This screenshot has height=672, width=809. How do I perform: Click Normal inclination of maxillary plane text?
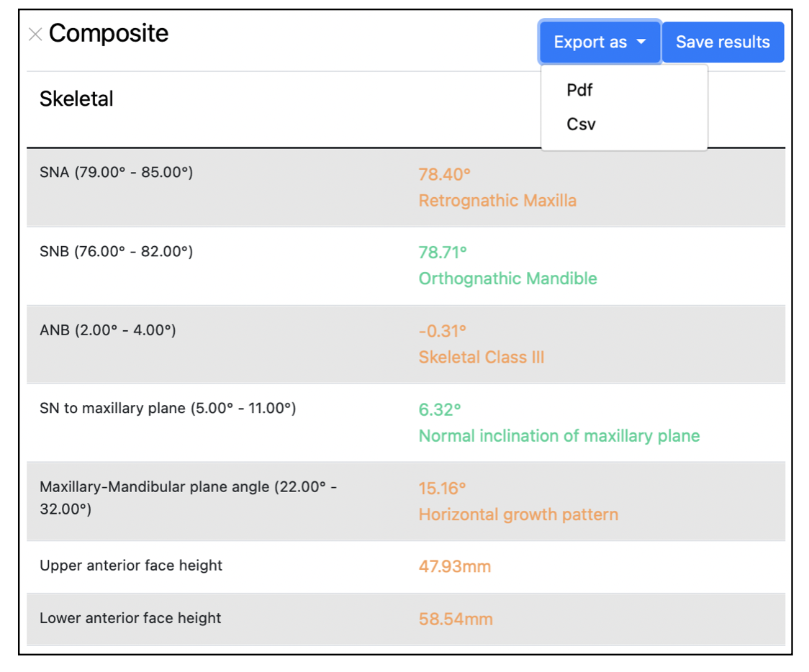[559, 435]
